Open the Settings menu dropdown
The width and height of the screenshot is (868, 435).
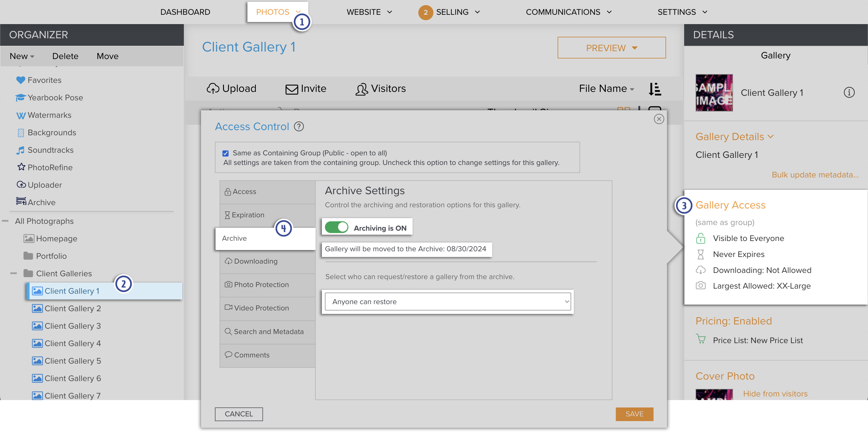pyautogui.click(x=682, y=12)
